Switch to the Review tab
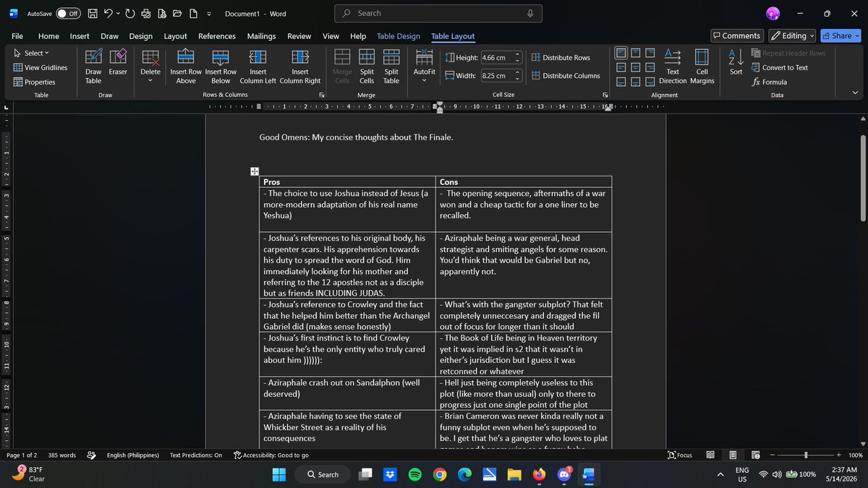Viewport: 868px width, 488px height. 299,36
